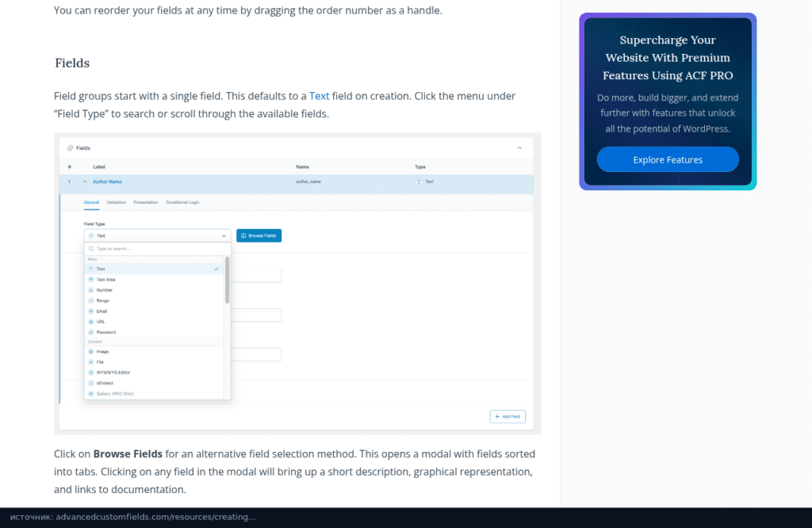Click the WYSIWYG Editor option icon

[x=91, y=373]
